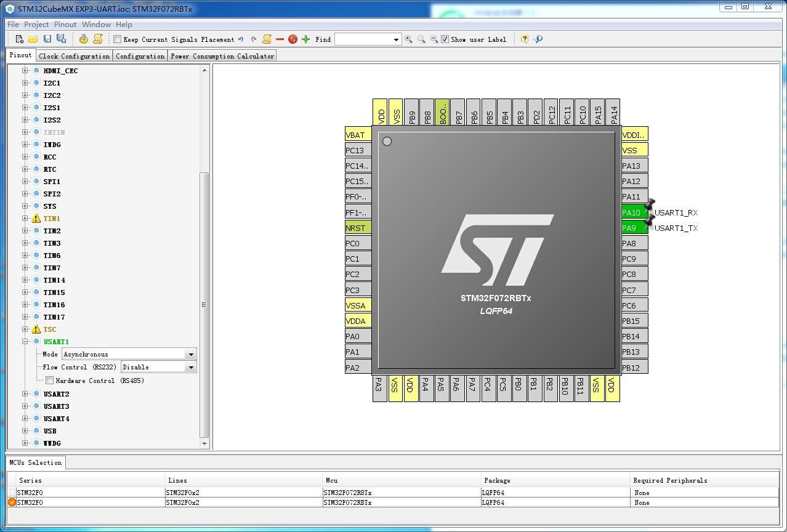
Task: Click the undo arrow icon in toolbar
Action: click(x=241, y=39)
